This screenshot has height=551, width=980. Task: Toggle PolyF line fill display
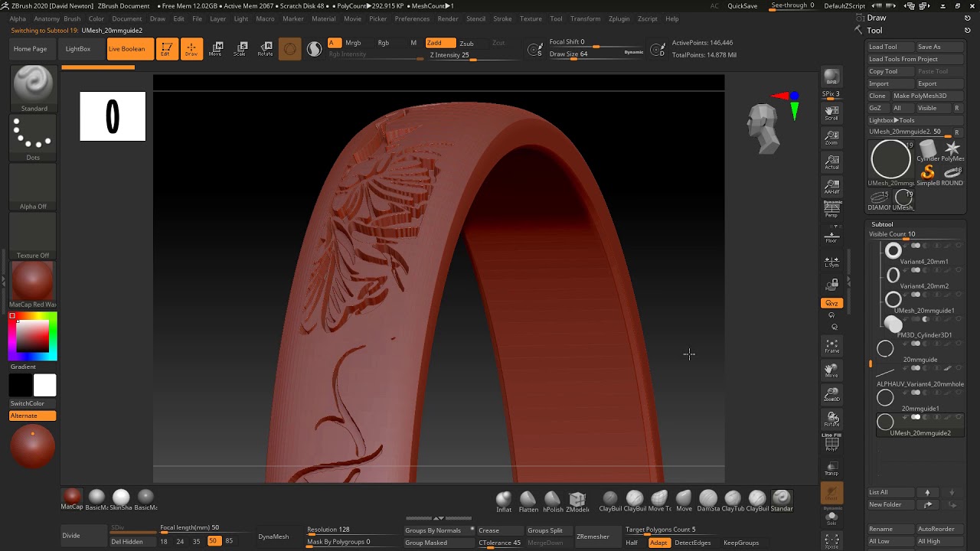click(831, 443)
